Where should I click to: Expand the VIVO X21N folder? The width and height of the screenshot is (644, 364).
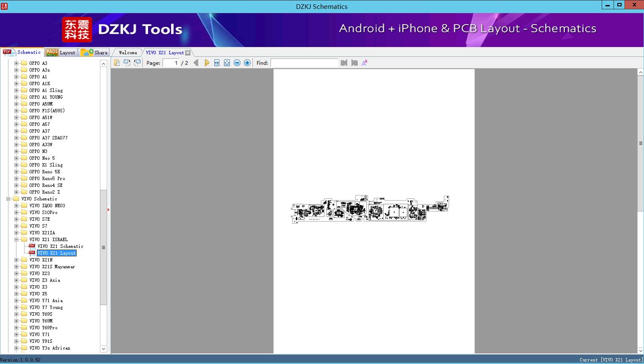coord(16,260)
